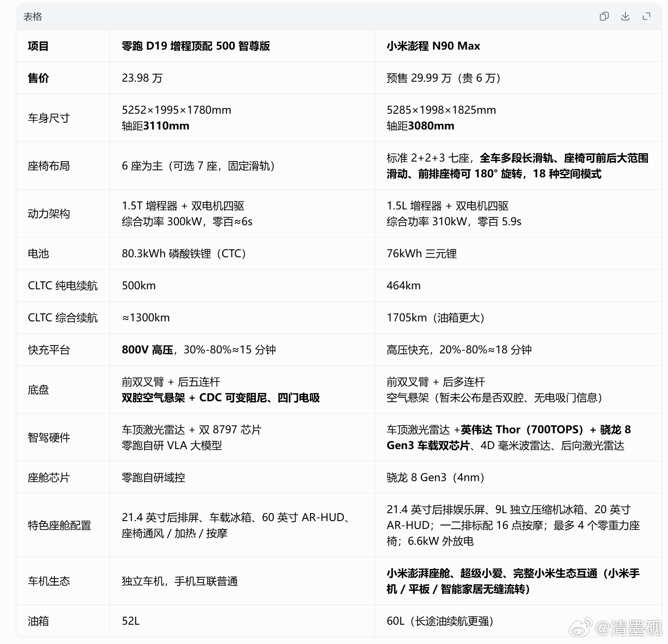Click the 底盘 row label
Screen dimensions: 668x644
pyautogui.click(x=38, y=390)
